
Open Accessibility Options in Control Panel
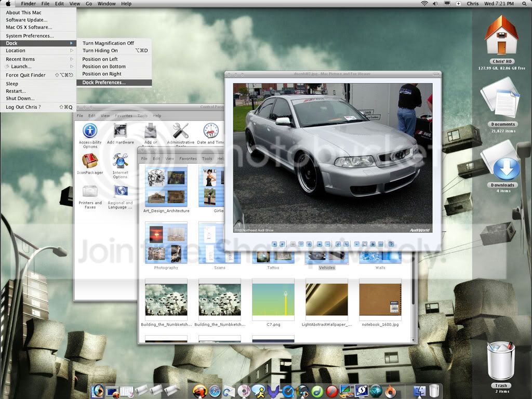pyautogui.click(x=90, y=136)
